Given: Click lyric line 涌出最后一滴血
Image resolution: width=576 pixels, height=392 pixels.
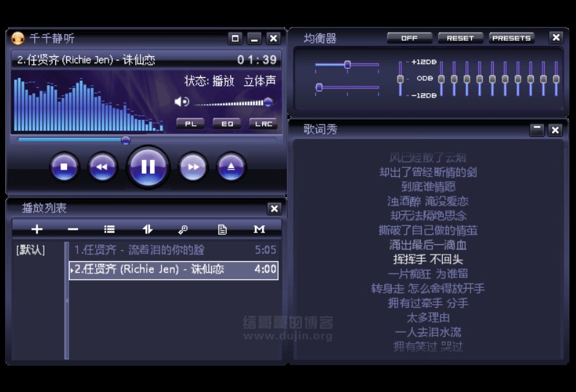Looking at the screenshot, I should 428,245.
